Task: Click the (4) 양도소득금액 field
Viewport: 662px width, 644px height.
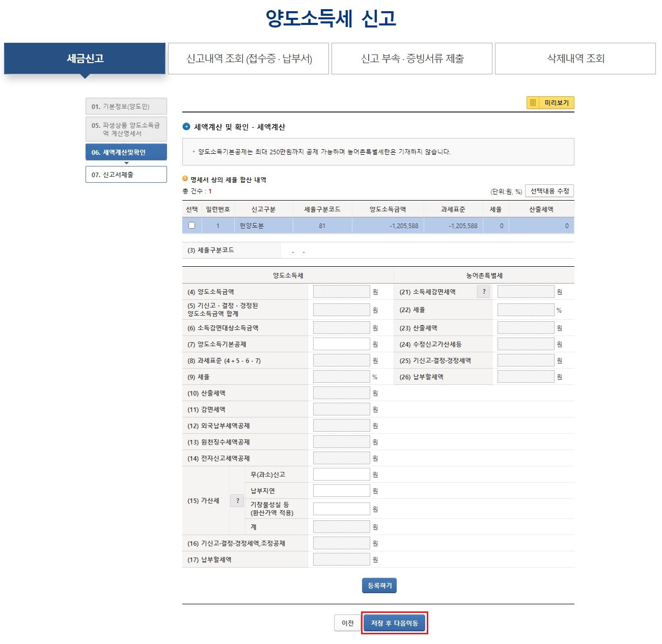Action: (342, 292)
